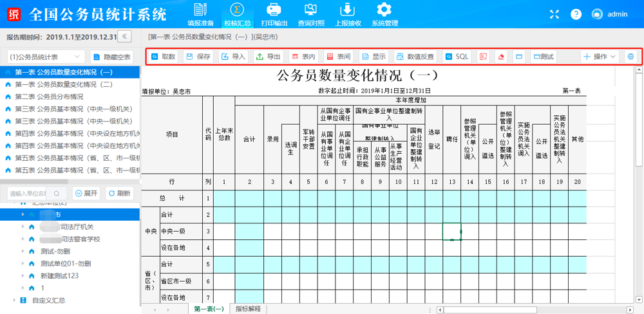
Task: Open the 打印输出 module
Action: pyautogui.click(x=274, y=14)
